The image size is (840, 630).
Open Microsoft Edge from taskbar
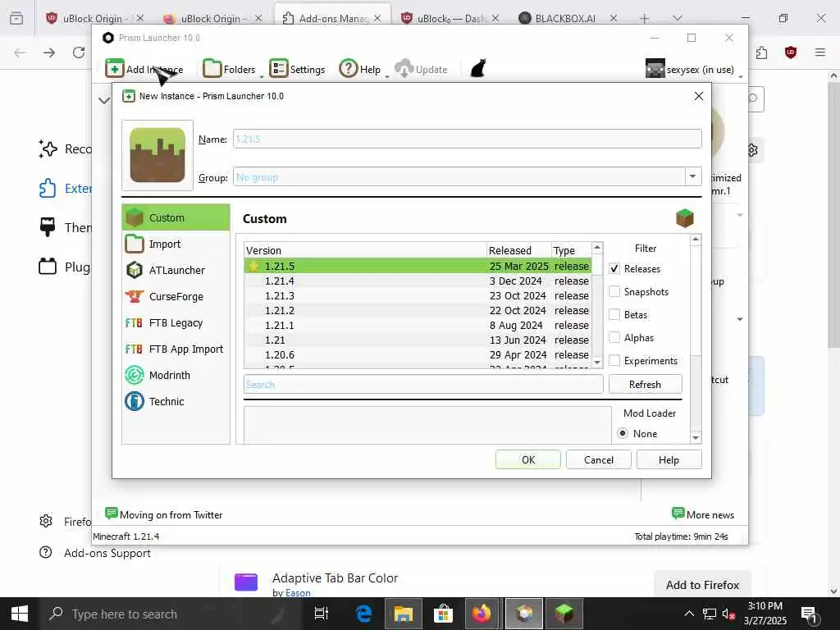point(363,614)
